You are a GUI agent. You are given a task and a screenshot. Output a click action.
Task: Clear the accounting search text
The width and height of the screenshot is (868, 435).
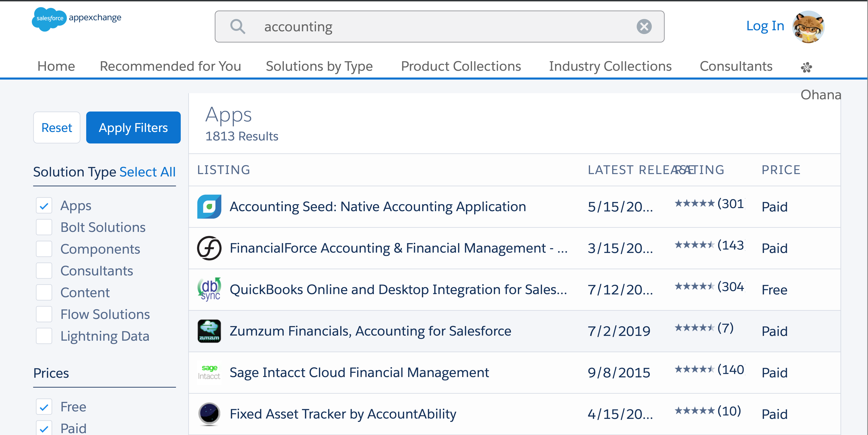point(644,27)
